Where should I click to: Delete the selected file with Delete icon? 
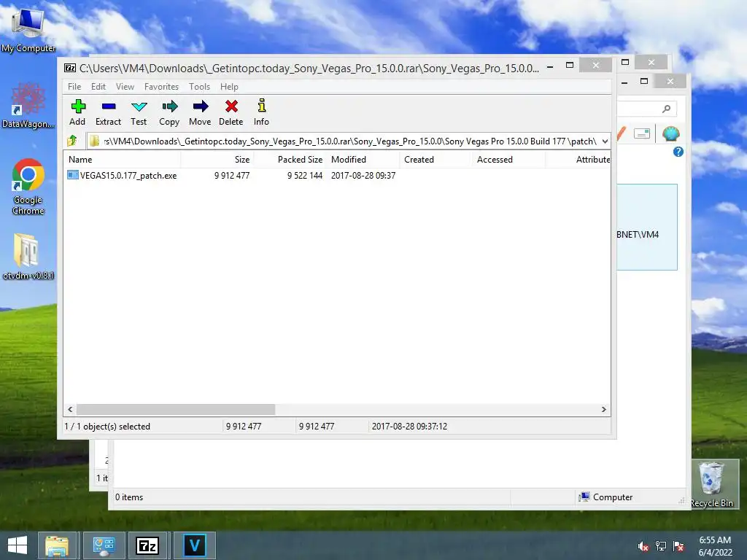coord(231,112)
